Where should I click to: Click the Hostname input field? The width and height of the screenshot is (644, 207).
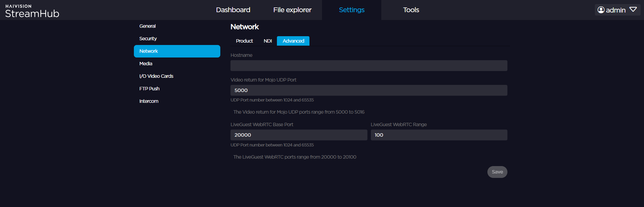[x=369, y=66]
